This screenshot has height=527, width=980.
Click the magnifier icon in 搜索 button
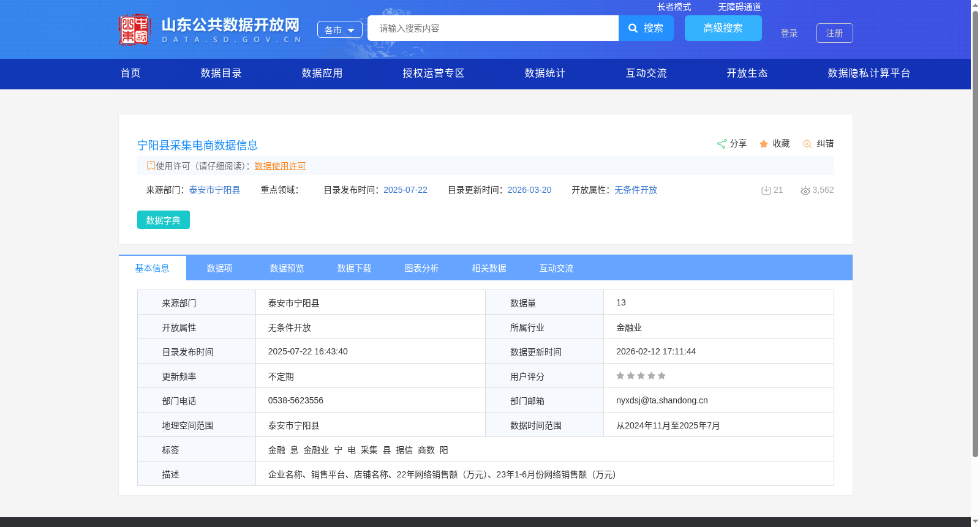pyautogui.click(x=633, y=28)
